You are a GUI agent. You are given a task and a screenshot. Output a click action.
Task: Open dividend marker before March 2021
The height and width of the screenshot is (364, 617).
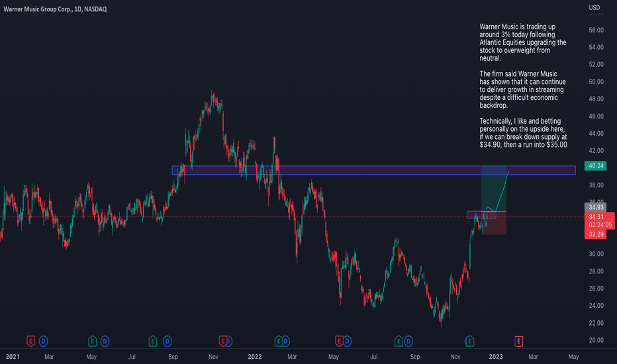(43, 341)
